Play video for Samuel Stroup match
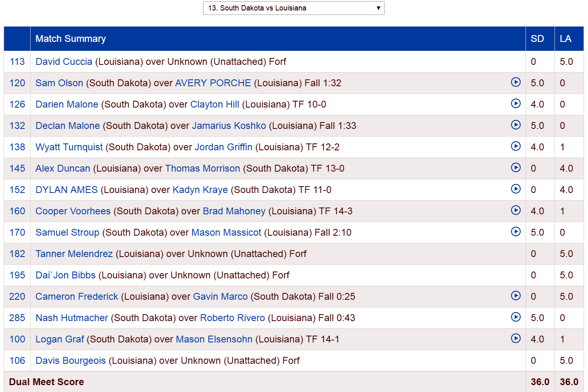Viewport: 588px width, 392px height. pos(515,232)
